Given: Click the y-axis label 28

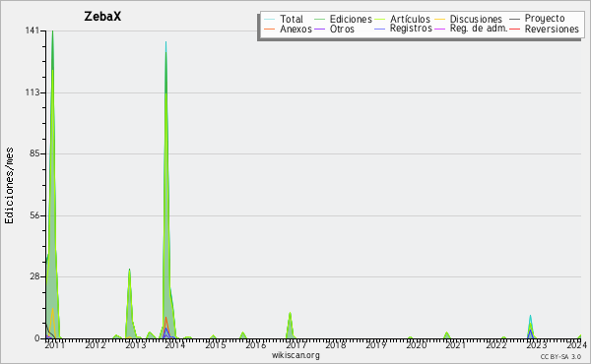Looking at the screenshot, I should click(34, 276).
